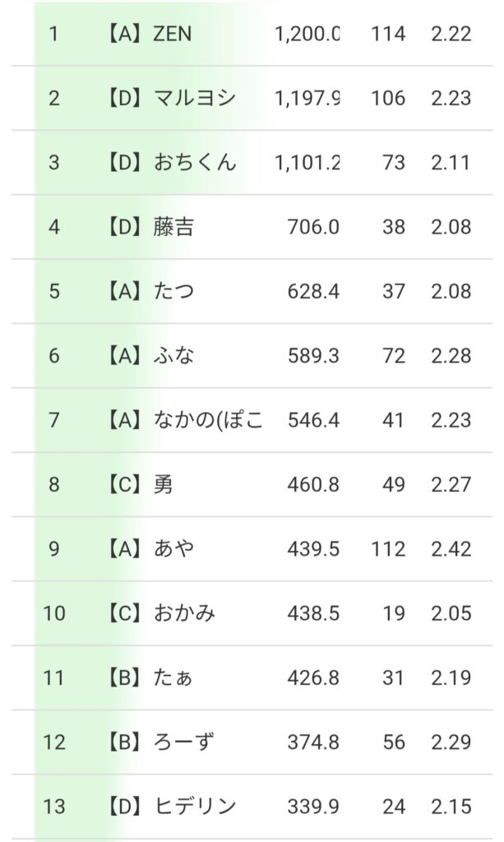Click the rank number 13 cell
The width and height of the screenshot is (504, 842).
tap(54, 807)
